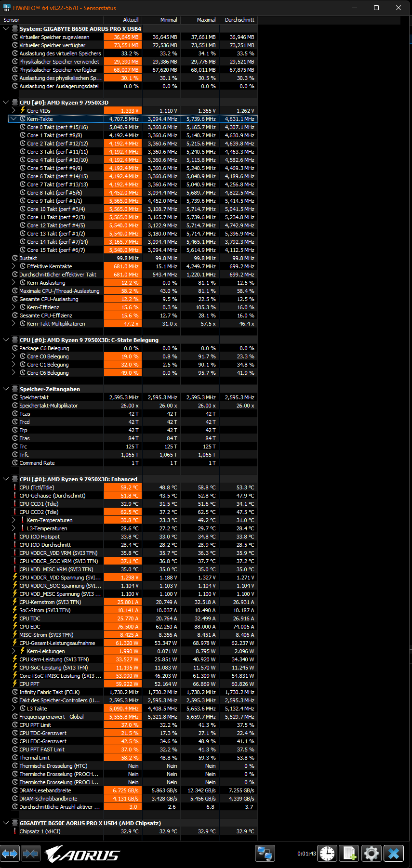412x868 pixels.
Task: Click the Maximal column header
Action: (199, 20)
